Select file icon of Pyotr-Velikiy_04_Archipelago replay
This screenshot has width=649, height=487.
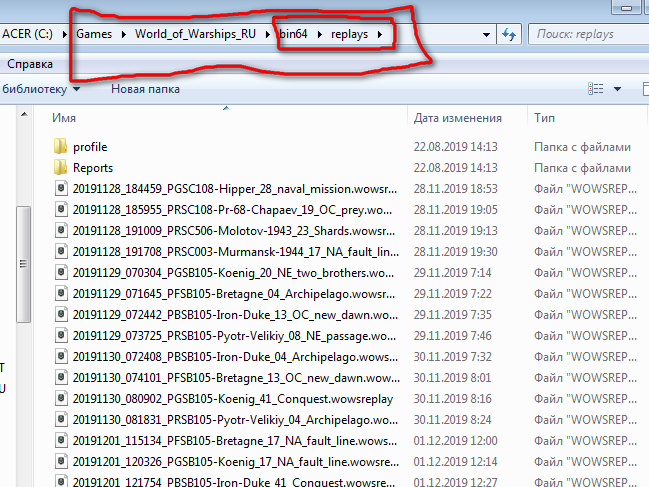(x=61, y=419)
